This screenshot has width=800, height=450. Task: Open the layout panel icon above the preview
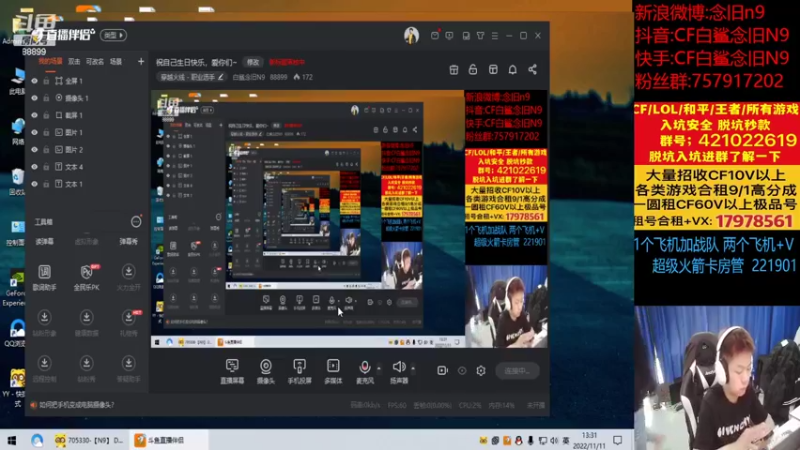point(493,69)
